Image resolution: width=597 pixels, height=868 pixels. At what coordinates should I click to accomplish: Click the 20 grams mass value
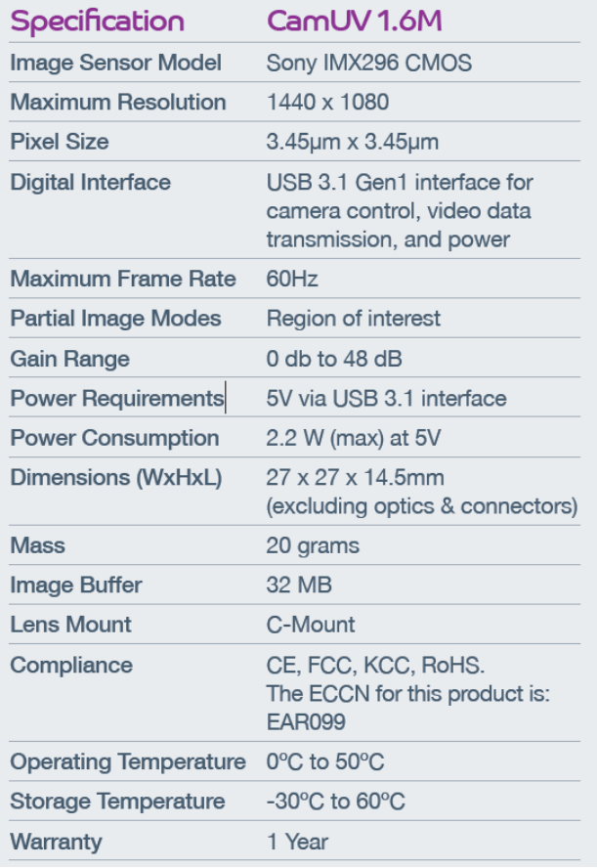(313, 545)
